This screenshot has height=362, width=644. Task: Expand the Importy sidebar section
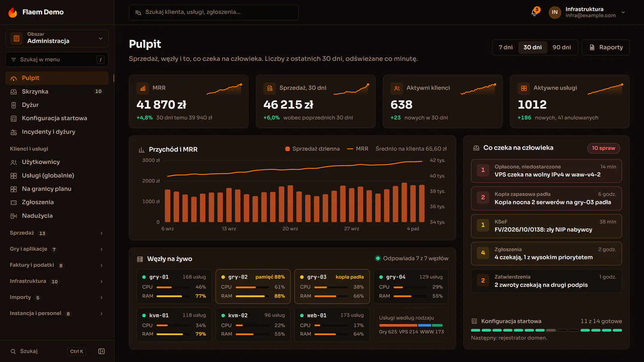pyautogui.click(x=57, y=298)
